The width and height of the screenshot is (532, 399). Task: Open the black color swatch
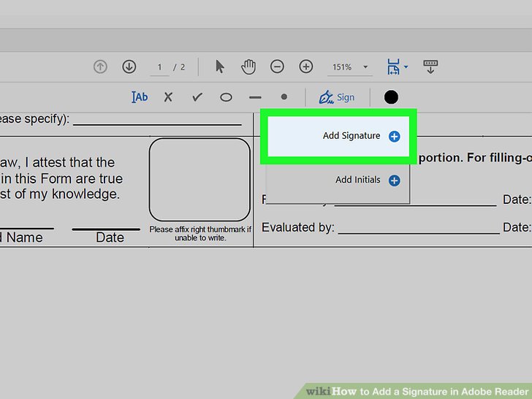pyautogui.click(x=391, y=97)
